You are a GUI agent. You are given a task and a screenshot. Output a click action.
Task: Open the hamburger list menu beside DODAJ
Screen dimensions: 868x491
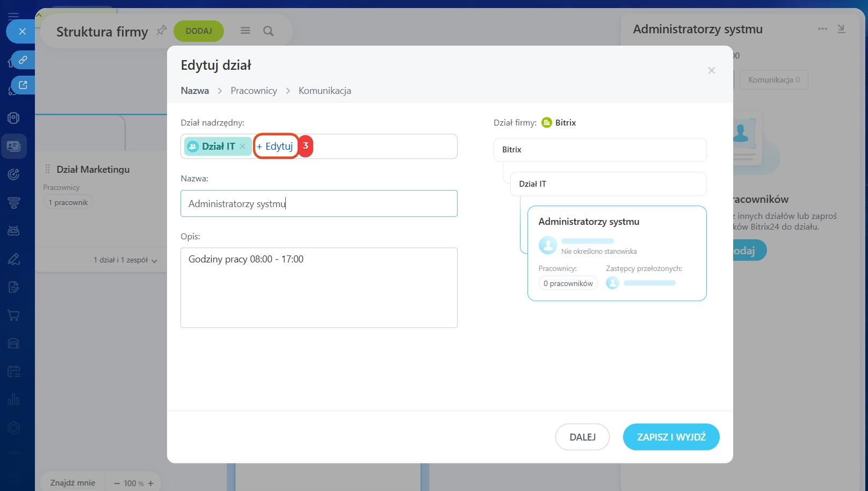click(245, 31)
